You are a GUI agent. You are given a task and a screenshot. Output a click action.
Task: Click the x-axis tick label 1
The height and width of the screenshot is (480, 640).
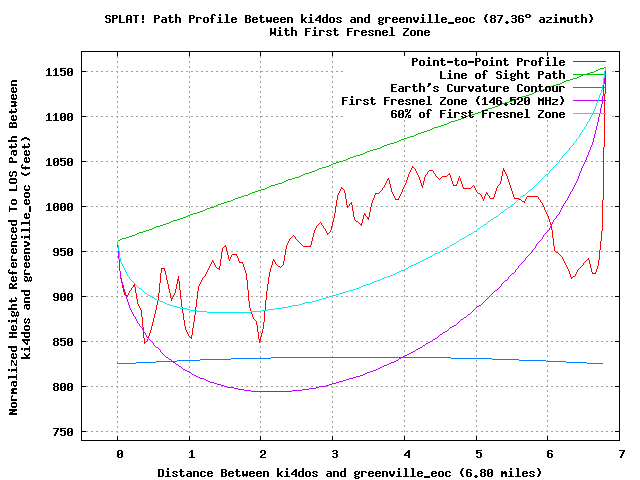[x=191, y=454]
